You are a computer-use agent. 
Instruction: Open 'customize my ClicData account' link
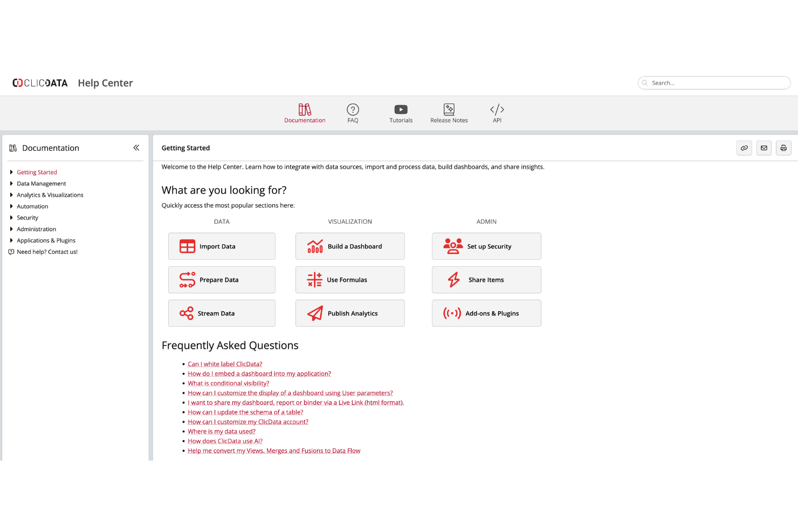[x=248, y=422]
